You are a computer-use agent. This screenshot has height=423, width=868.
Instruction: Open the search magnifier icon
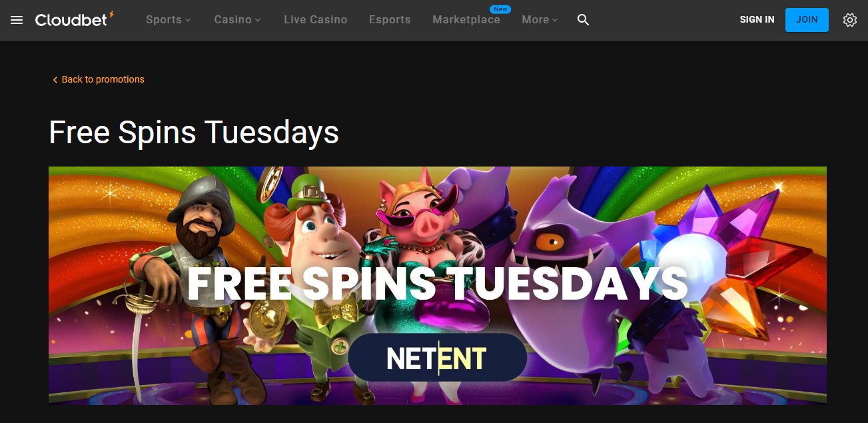point(583,20)
